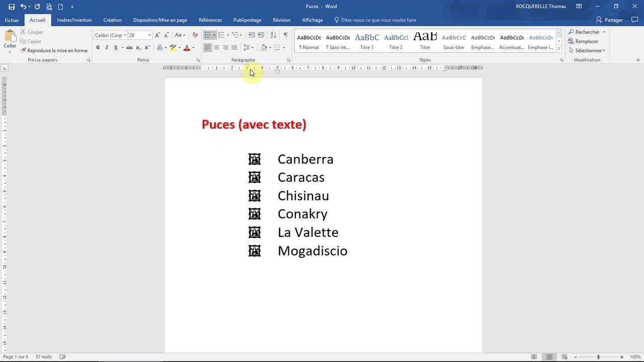Collapse the ribbon with the chevron arrow
This screenshot has width=644, height=362.
[x=638, y=60]
